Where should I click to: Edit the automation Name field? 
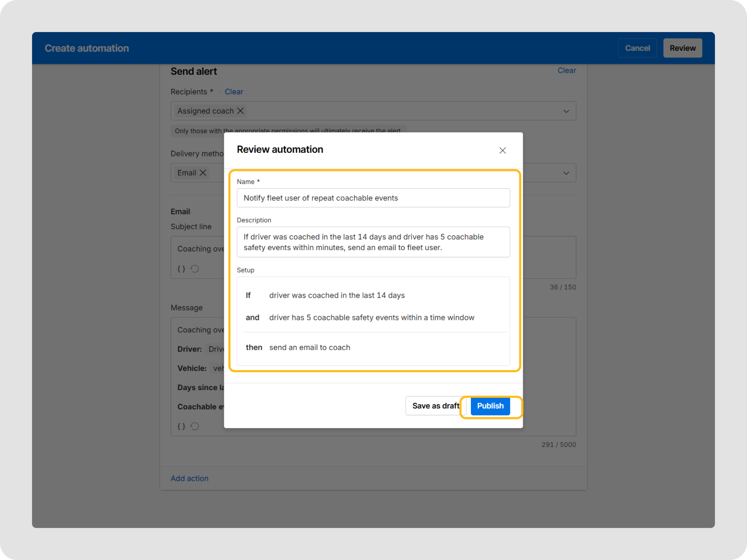(373, 198)
